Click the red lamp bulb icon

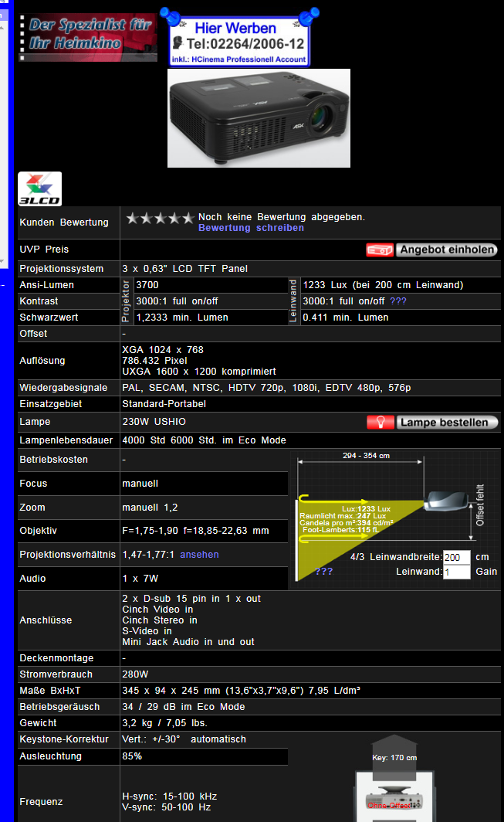(x=381, y=423)
